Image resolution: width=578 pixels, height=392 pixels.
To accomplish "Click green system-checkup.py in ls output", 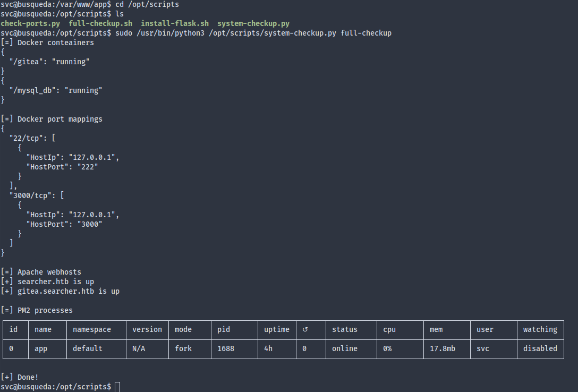I will [x=253, y=23].
